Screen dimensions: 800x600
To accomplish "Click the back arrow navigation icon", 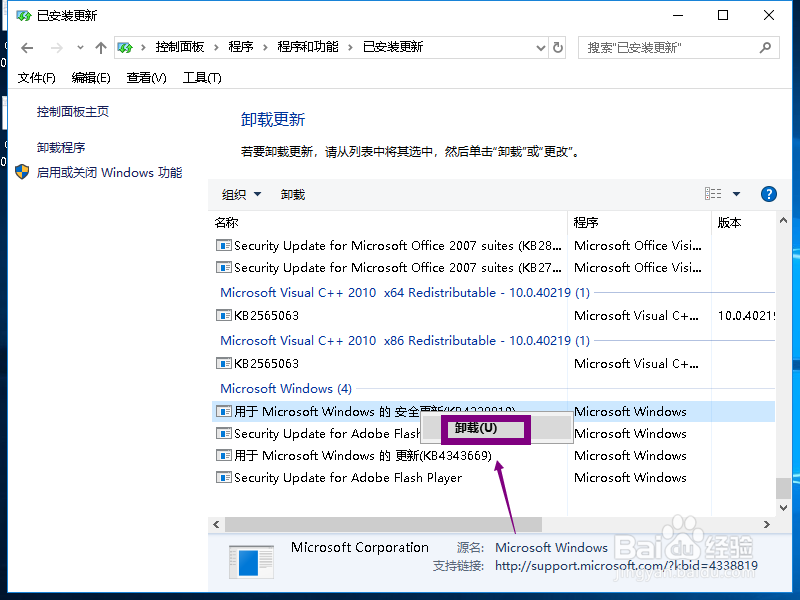I will click(x=26, y=47).
